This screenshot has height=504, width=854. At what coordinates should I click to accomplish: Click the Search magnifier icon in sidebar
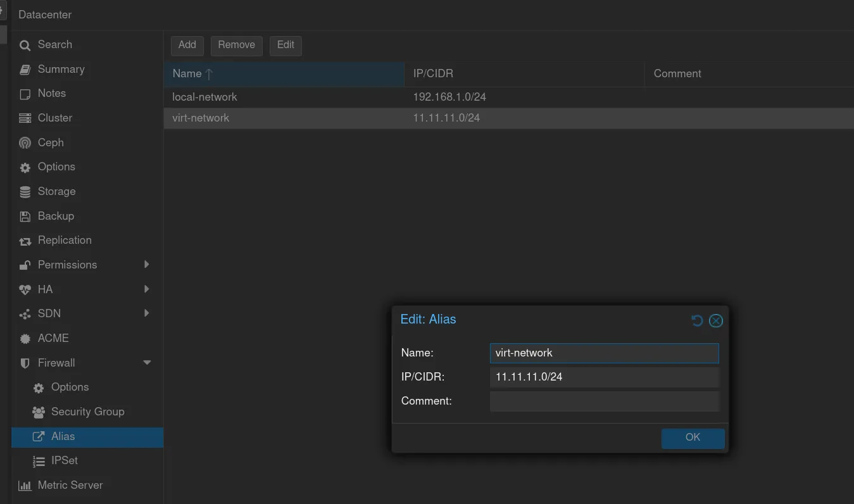click(25, 46)
